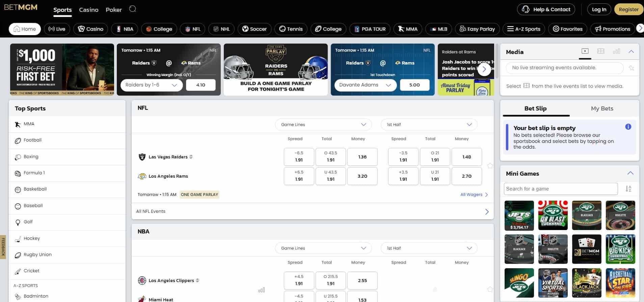Select Badminton in A-Z Sports list
644x302 pixels.
click(x=67, y=296)
